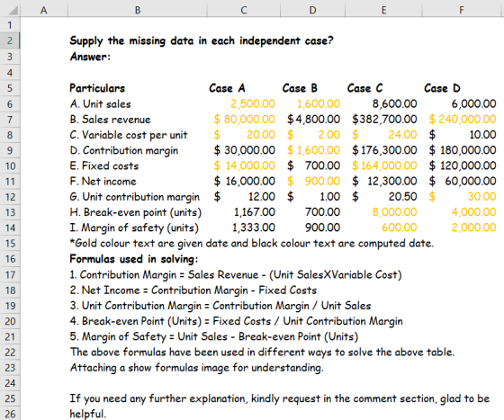This screenshot has height=420, width=504.
Task: Select column F header
Action: point(462,10)
